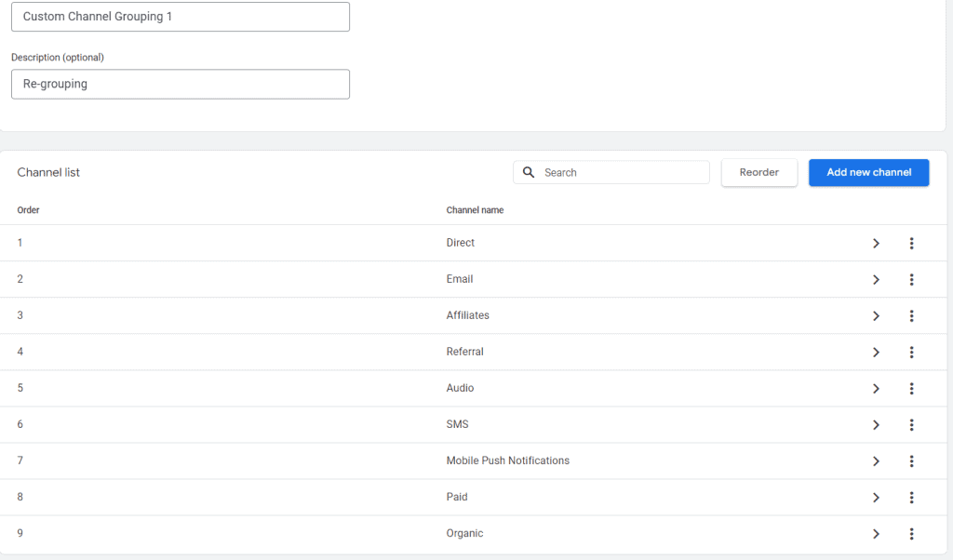Expand the Paid channel details
The image size is (953, 560).
[x=876, y=497]
